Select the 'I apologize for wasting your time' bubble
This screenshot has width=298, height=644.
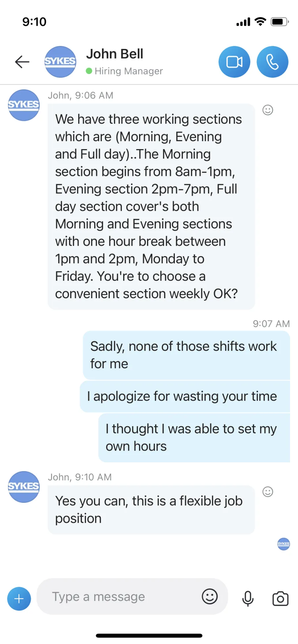[185, 396]
